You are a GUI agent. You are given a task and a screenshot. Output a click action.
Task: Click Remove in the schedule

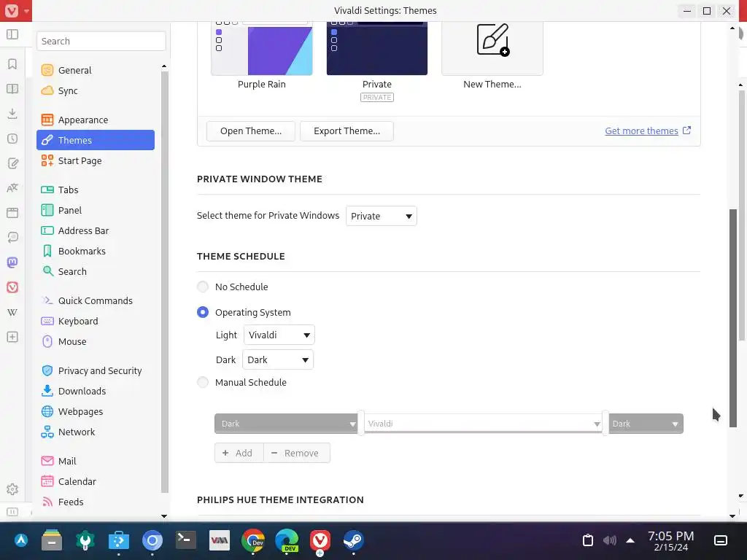click(296, 453)
